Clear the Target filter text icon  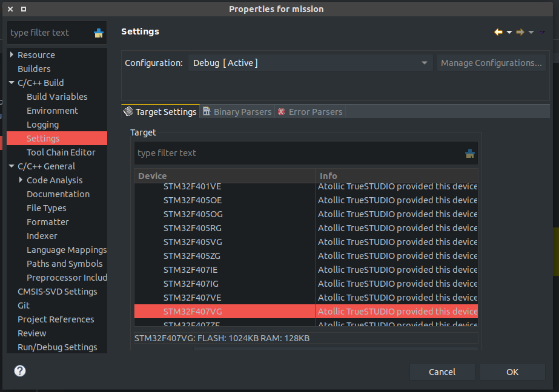469,154
